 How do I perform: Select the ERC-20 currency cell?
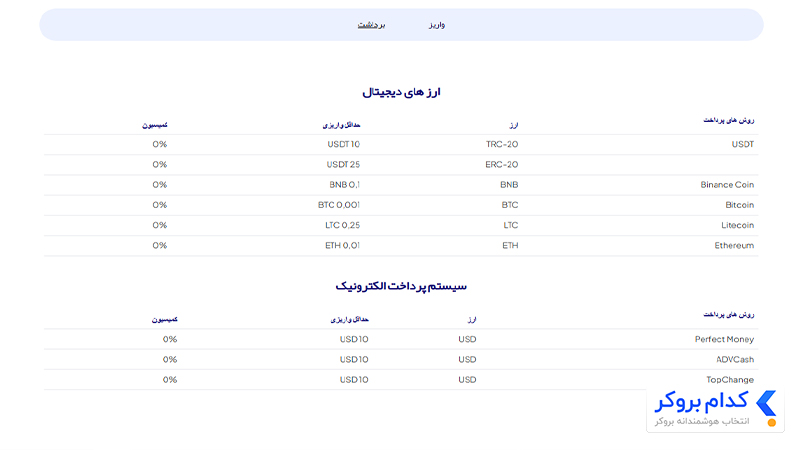[502, 164]
